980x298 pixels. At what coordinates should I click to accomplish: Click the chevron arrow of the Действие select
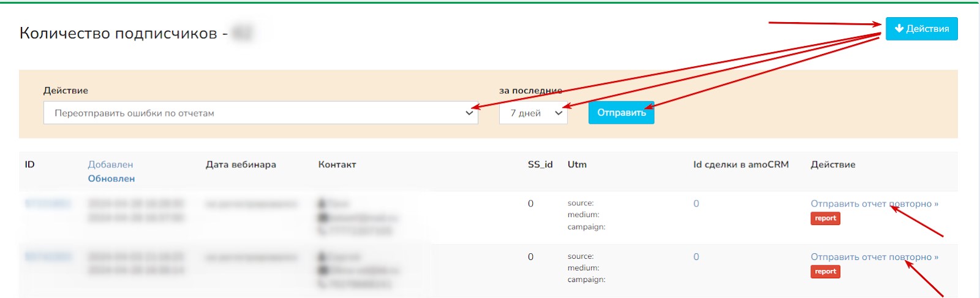(469, 113)
